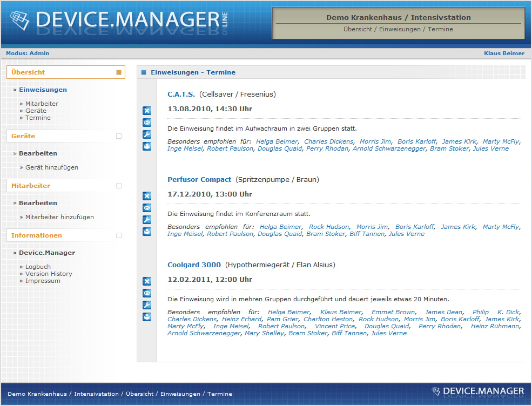Viewport: 532px width, 406px height.
Task: Open the Coolgard 3000 device link
Action: tap(194, 265)
